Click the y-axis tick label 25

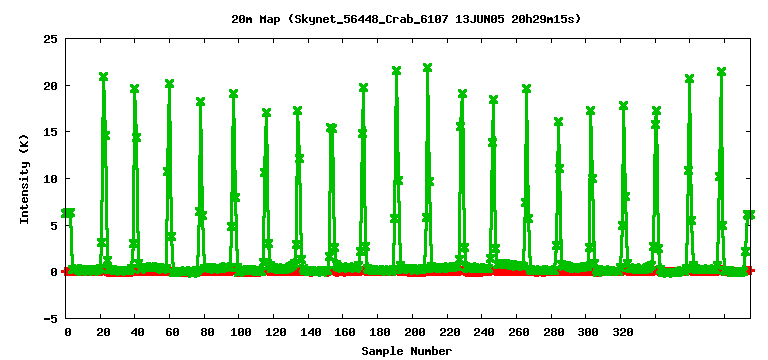[x=51, y=39]
